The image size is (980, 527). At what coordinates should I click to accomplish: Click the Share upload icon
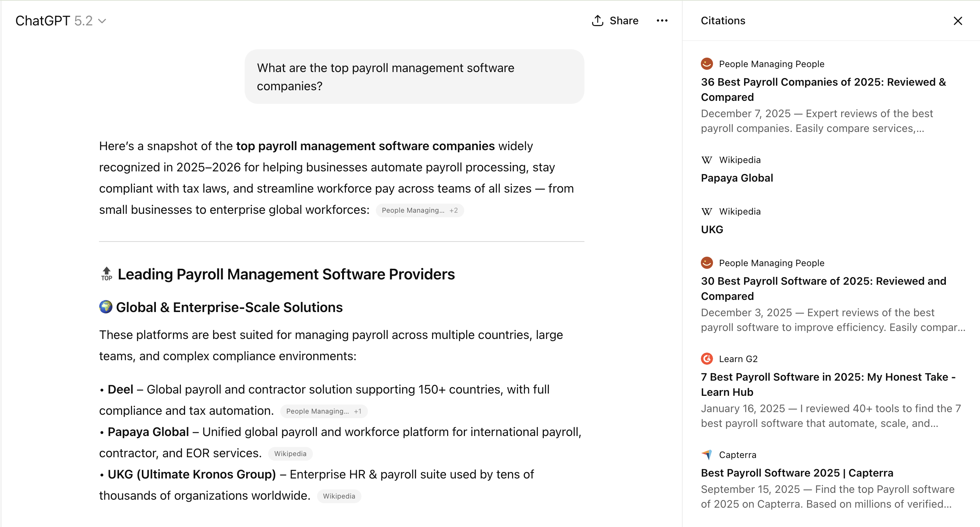[x=597, y=21]
